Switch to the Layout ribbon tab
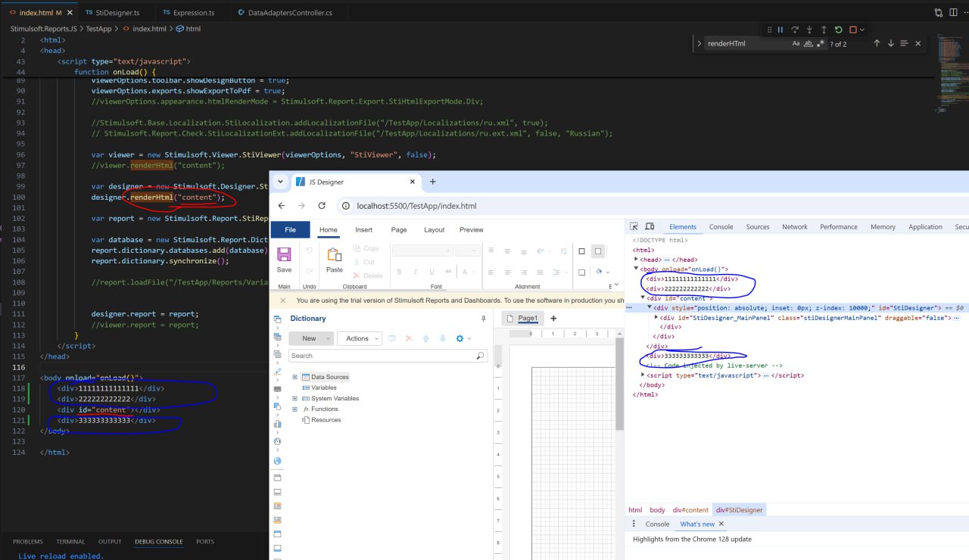The image size is (969, 560). pyautogui.click(x=435, y=229)
